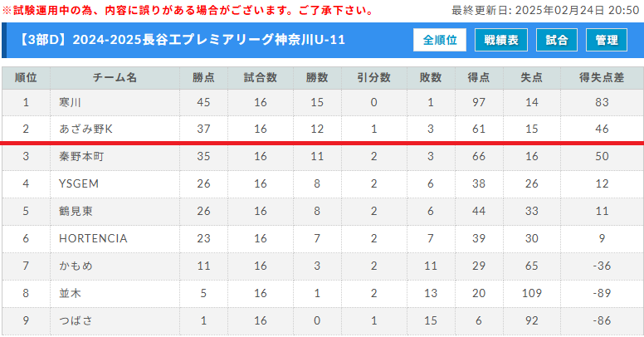Select the 勝点 column header
The image size is (644, 337).
(203, 78)
